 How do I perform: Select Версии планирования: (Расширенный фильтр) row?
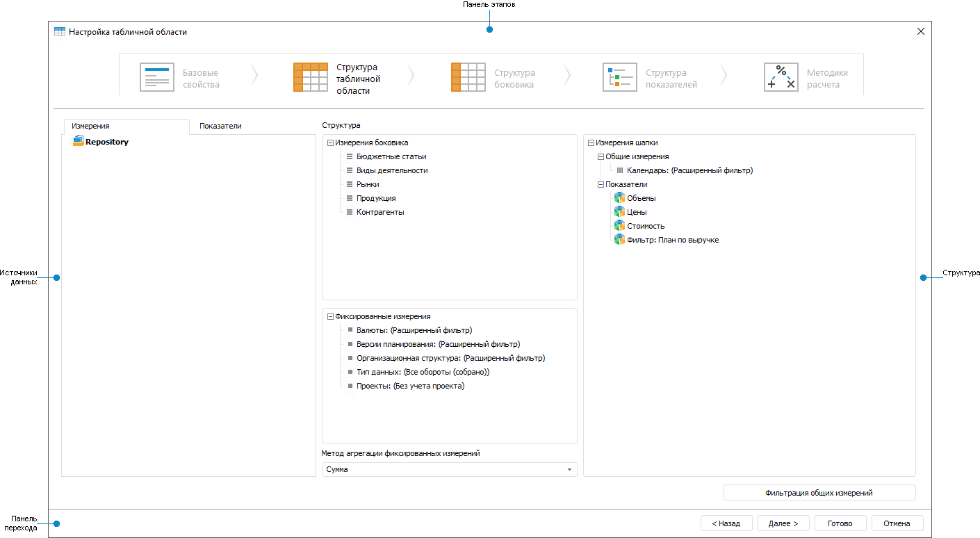click(439, 344)
